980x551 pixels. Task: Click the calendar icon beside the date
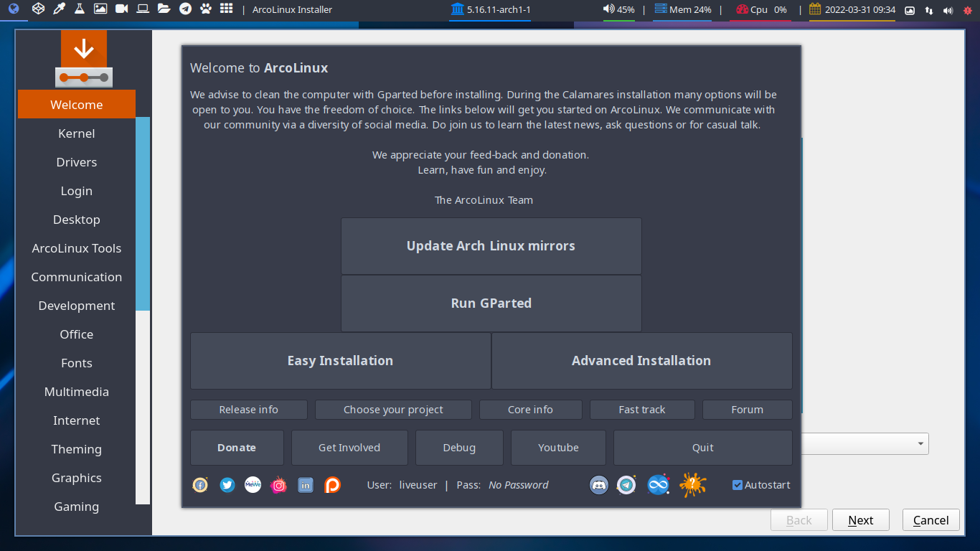point(815,9)
